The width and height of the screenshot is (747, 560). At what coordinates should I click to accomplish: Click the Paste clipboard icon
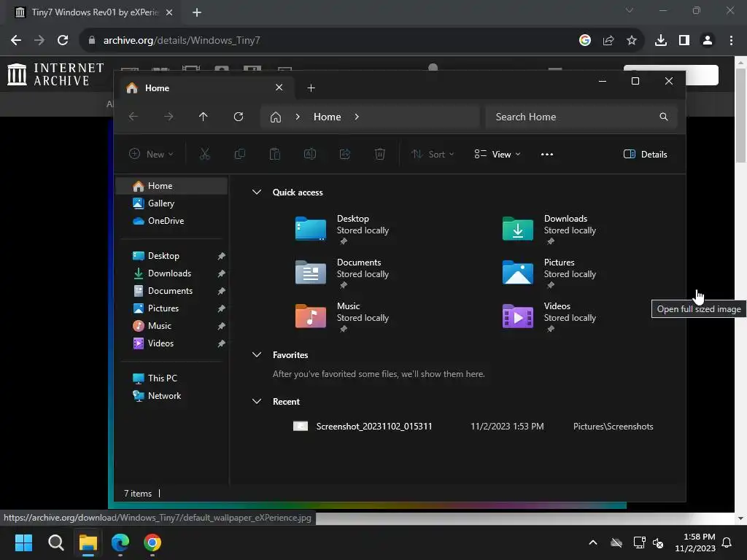[275, 154]
